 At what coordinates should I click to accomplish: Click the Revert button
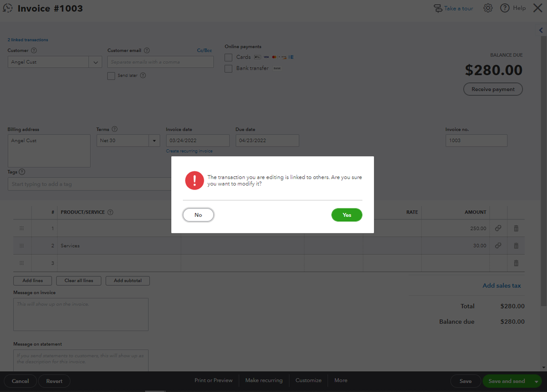click(x=54, y=381)
